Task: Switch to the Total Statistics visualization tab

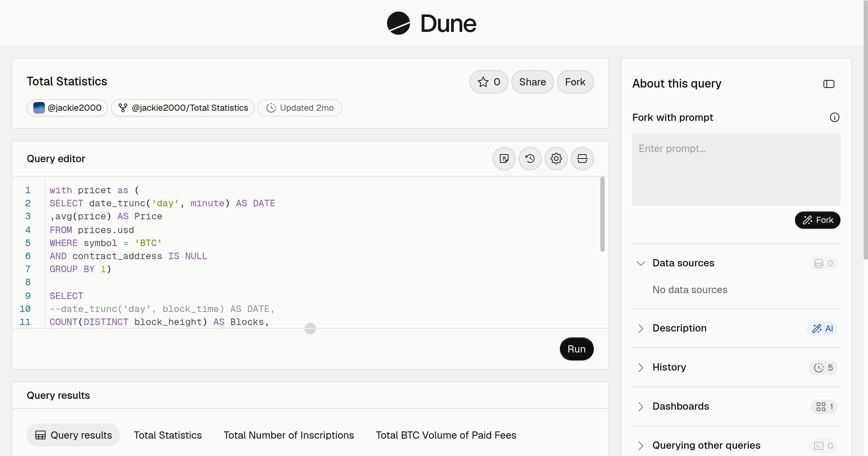Action: click(x=168, y=435)
